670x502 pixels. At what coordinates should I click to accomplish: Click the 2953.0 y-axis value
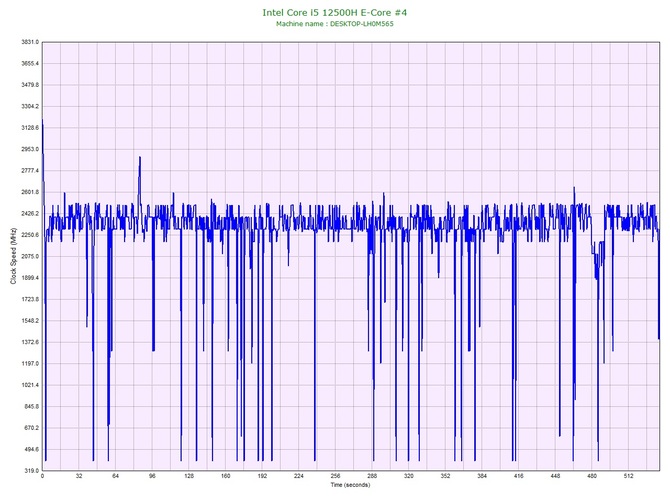click(30, 149)
